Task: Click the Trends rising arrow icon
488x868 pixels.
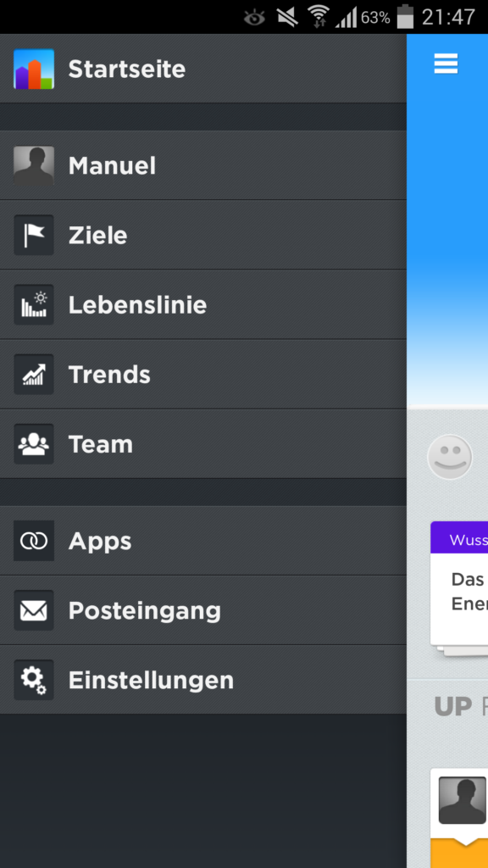Action: coord(34,375)
